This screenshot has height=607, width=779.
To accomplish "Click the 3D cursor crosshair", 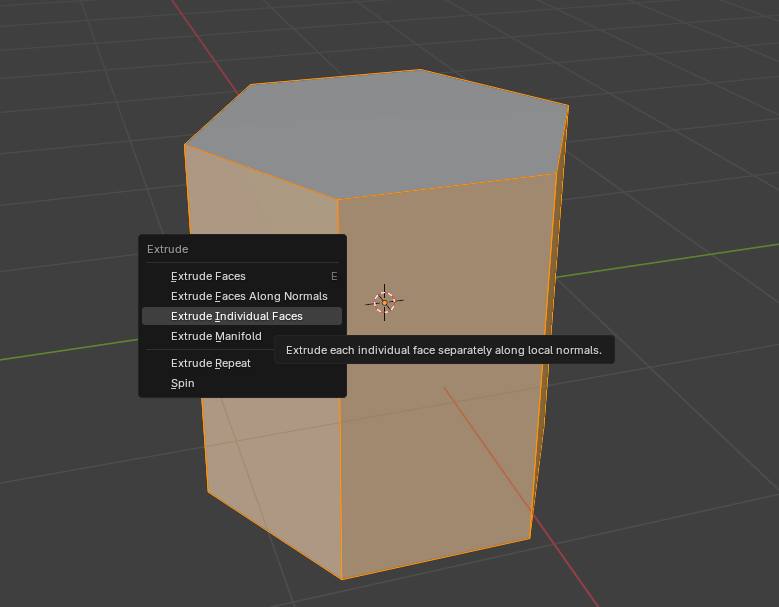I will point(385,302).
